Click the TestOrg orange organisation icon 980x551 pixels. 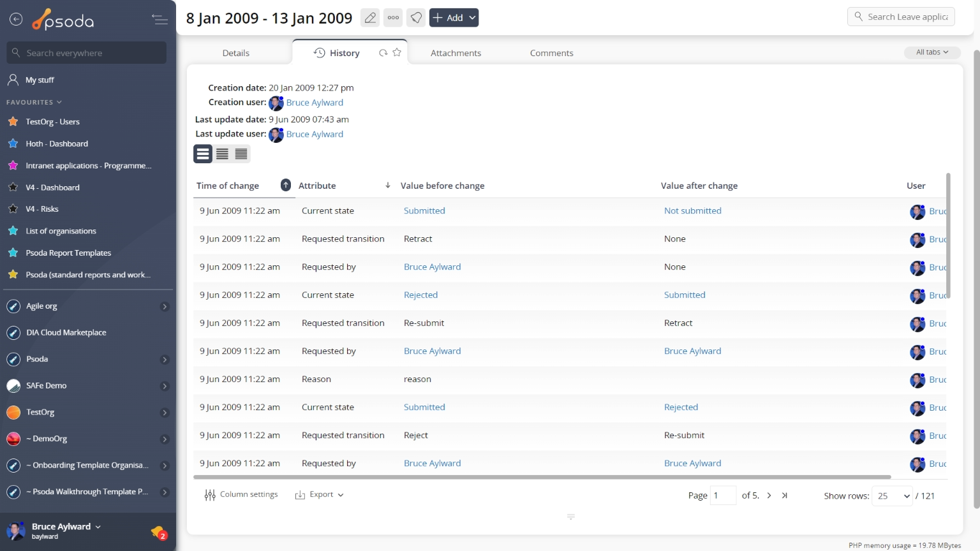point(13,413)
